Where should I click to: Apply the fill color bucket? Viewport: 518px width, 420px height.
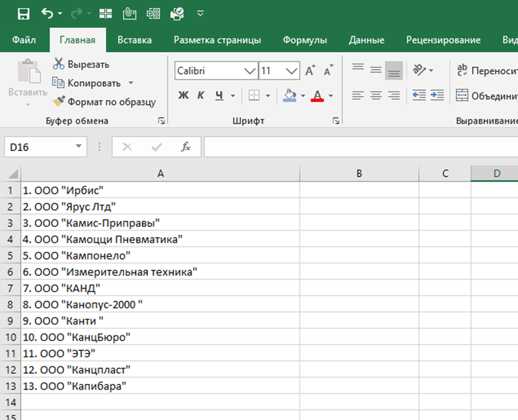(290, 95)
